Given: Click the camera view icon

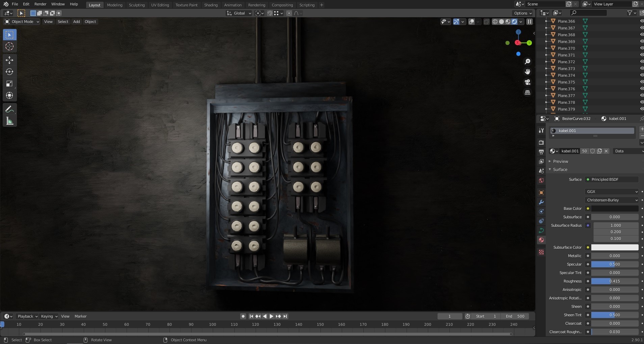Looking at the screenshot, I should pyautogui.click(x=527, y=82).
